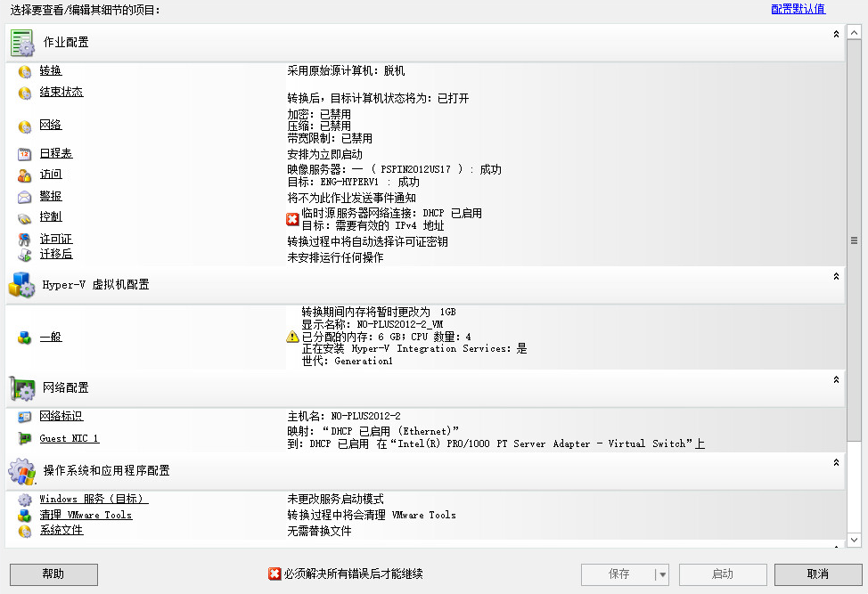Click the Guest NIC 1 card icon

tap(24, 438)
